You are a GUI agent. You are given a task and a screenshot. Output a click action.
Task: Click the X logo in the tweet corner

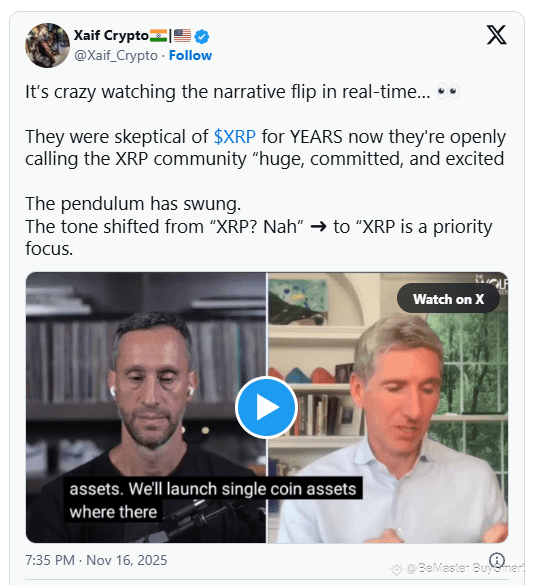click(x=496, y=35)
